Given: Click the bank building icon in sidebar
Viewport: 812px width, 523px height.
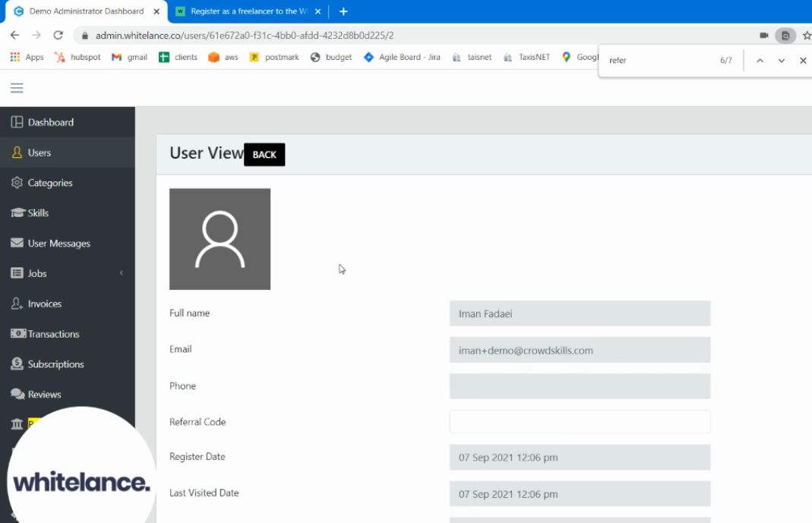Looking at the screenshot, I should click(x=17, y=424).
